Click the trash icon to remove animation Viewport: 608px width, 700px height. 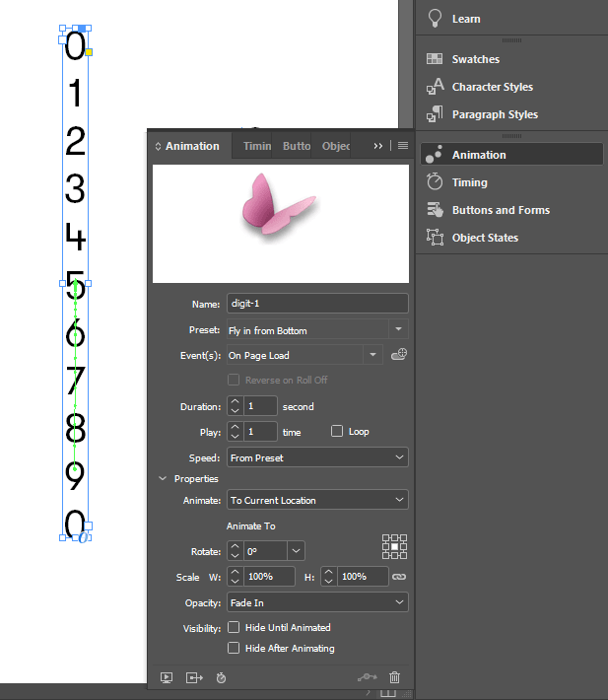395,677
